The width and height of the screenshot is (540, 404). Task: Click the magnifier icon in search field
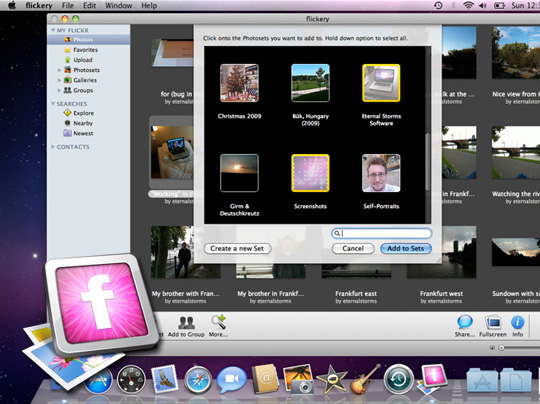[337, 234]
